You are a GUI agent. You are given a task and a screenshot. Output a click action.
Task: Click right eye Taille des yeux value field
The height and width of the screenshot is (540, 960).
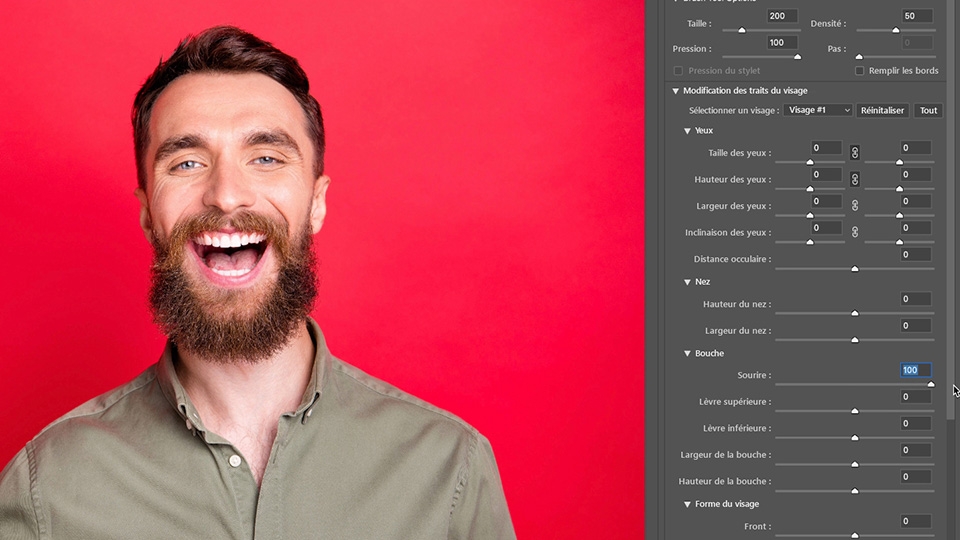(x=916, y=148)
